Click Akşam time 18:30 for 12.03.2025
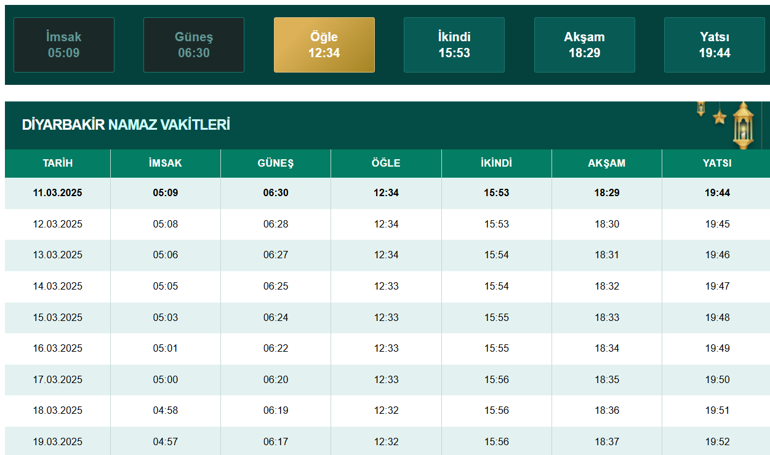The image size is (770, 455). [607, 224]
